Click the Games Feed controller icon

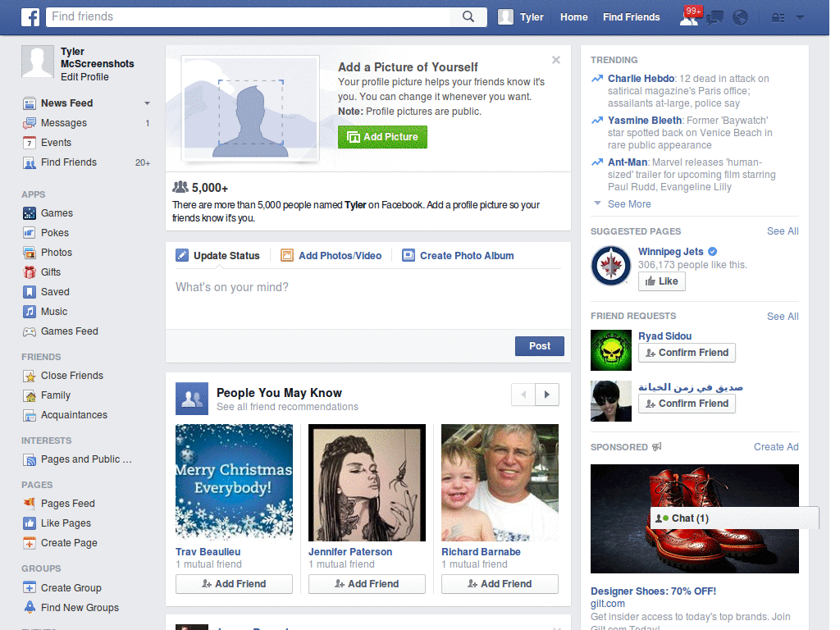pos(30,331)
